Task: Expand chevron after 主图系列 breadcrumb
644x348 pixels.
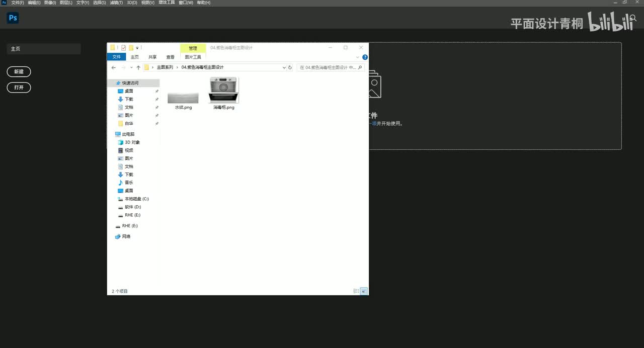Action: pos(177,67)
